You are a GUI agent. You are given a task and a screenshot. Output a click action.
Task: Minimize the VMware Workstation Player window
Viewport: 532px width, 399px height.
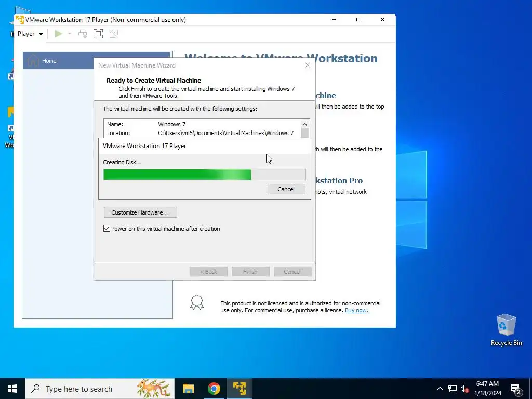334,19
